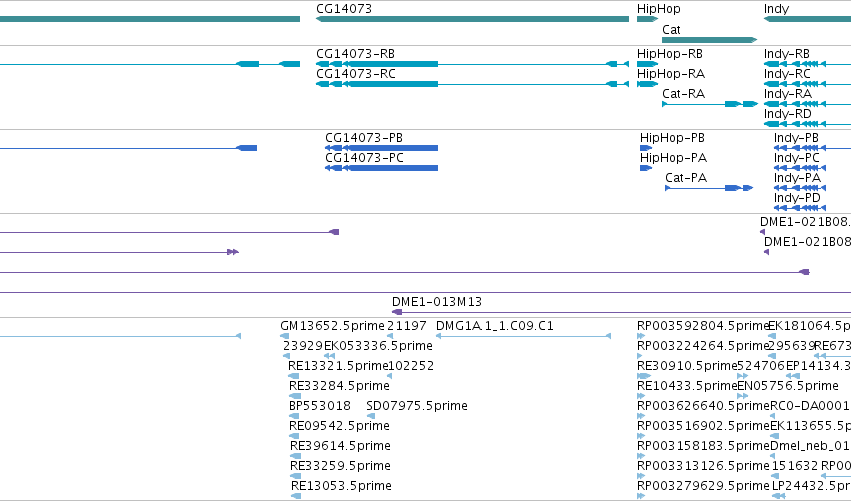Select the DMG1A.1_1.C09.C1 EST feature

[x=523, y=336]
